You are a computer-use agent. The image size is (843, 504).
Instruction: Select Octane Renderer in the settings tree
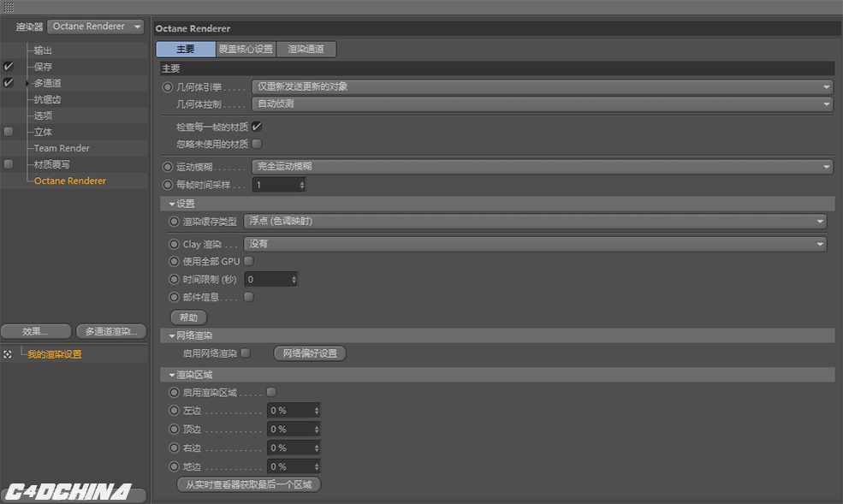pyautogui.click(x=70, y=181)
